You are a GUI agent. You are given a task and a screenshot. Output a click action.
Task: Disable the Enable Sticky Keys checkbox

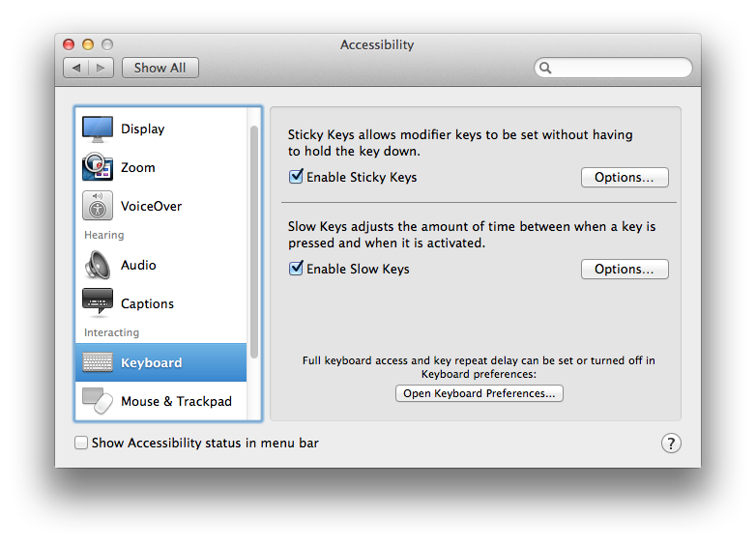(x=296, y=177)
